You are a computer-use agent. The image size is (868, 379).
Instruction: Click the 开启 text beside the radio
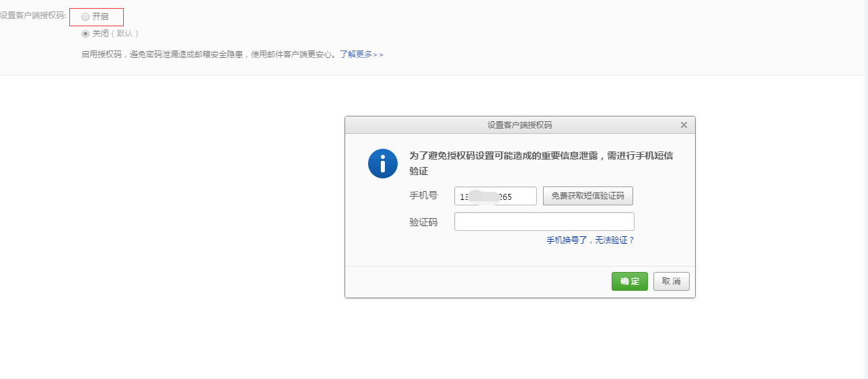(100, 16)
